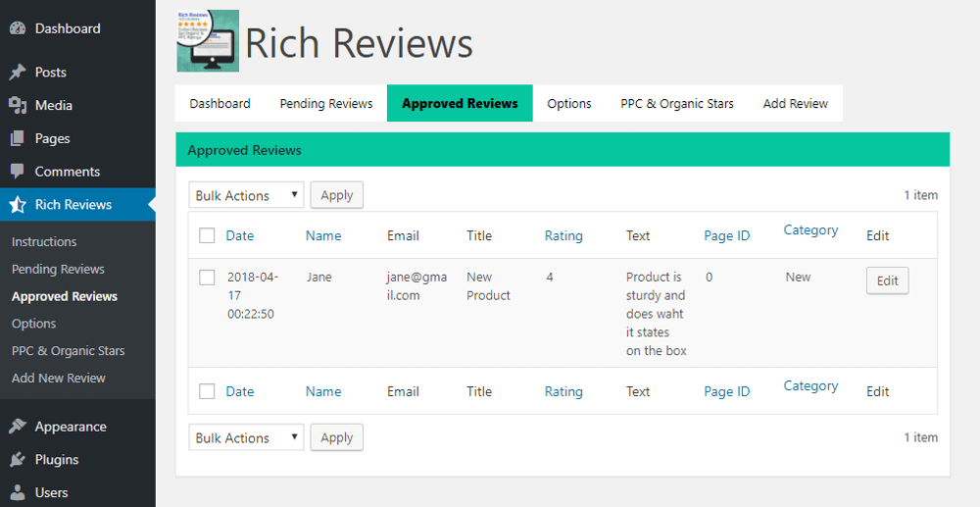Viewport: 980px width, 507px height.
Task: Sort by Category in table header
Action: (810, 230)
